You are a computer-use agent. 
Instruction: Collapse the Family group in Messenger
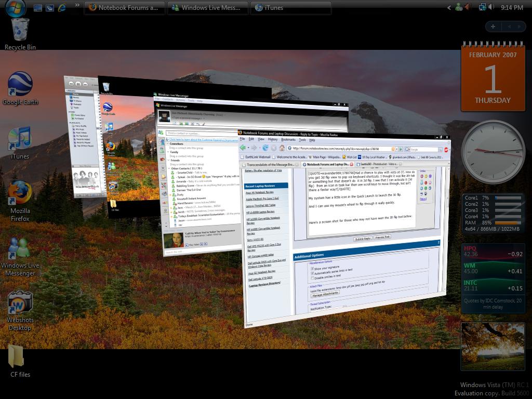click(168, 152)
